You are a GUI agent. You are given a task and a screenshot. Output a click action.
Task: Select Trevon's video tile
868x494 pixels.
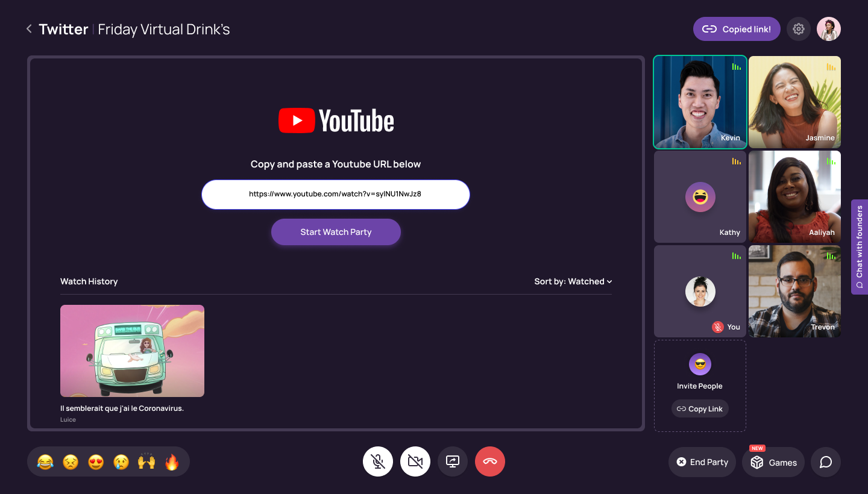pos(794,291)
